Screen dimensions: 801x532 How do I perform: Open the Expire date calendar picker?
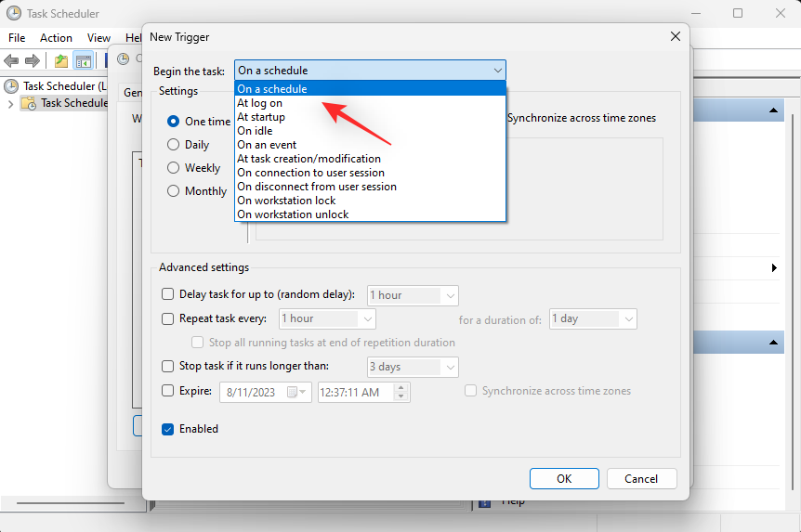[296, 392]
